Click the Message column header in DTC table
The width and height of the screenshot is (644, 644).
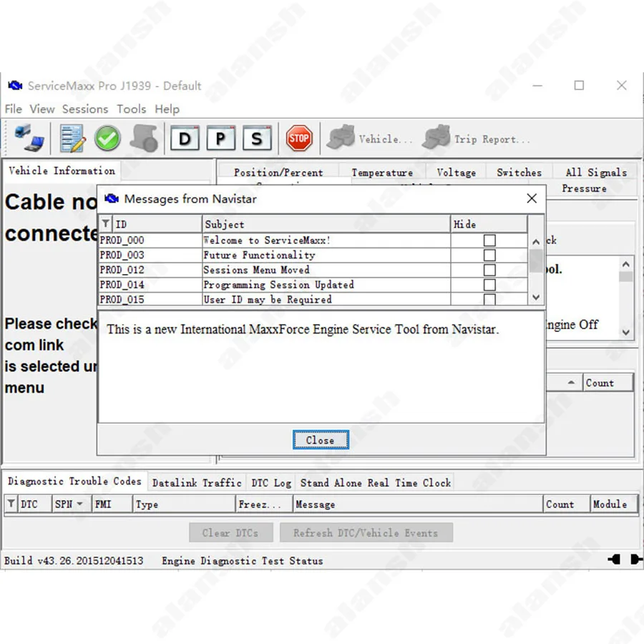click(417, 504)
